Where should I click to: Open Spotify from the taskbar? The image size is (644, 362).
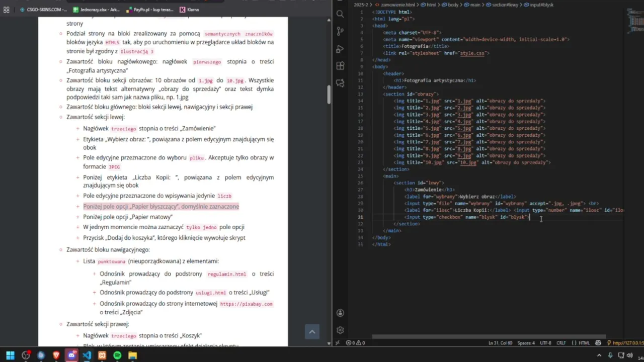(x=117, y=355)
